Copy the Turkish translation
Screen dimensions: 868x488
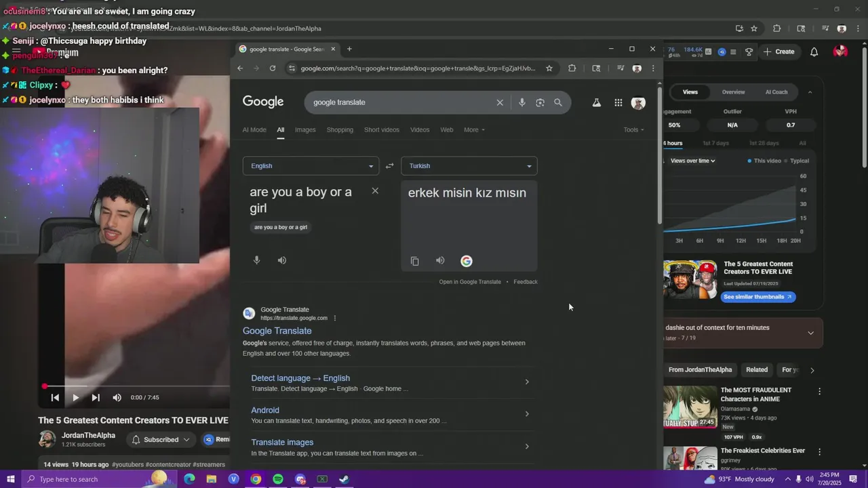[415, 261]
